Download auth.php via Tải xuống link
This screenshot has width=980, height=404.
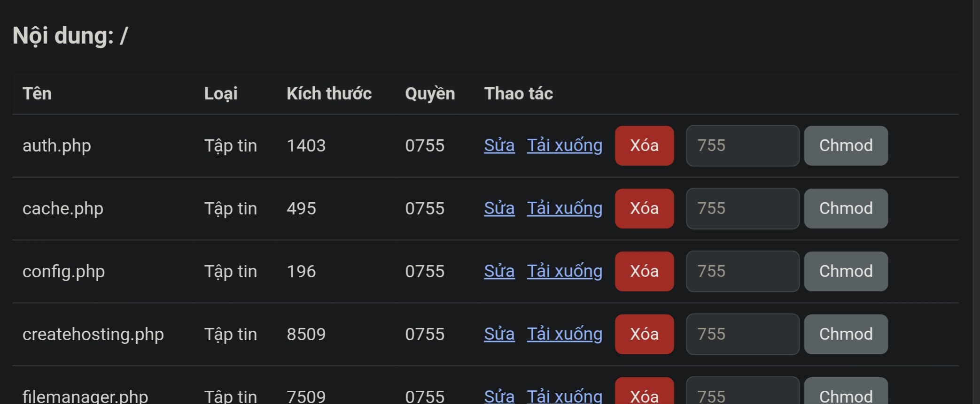[x=564, y=145]
